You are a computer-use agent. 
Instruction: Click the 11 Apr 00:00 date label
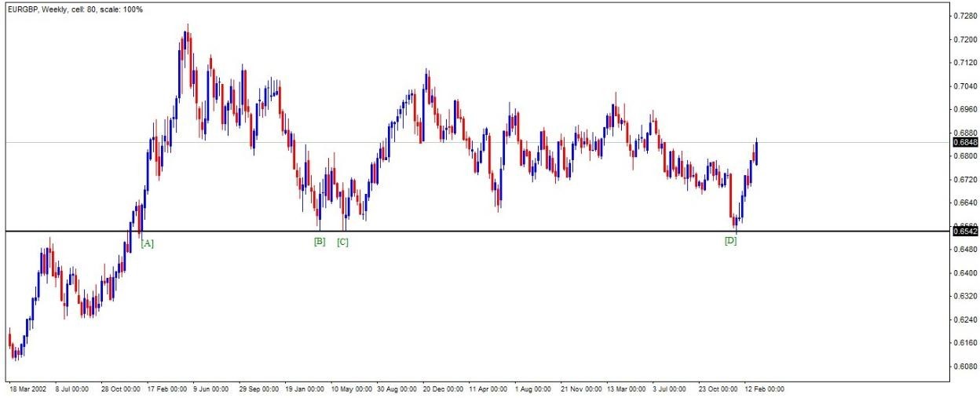coord(489,389)
